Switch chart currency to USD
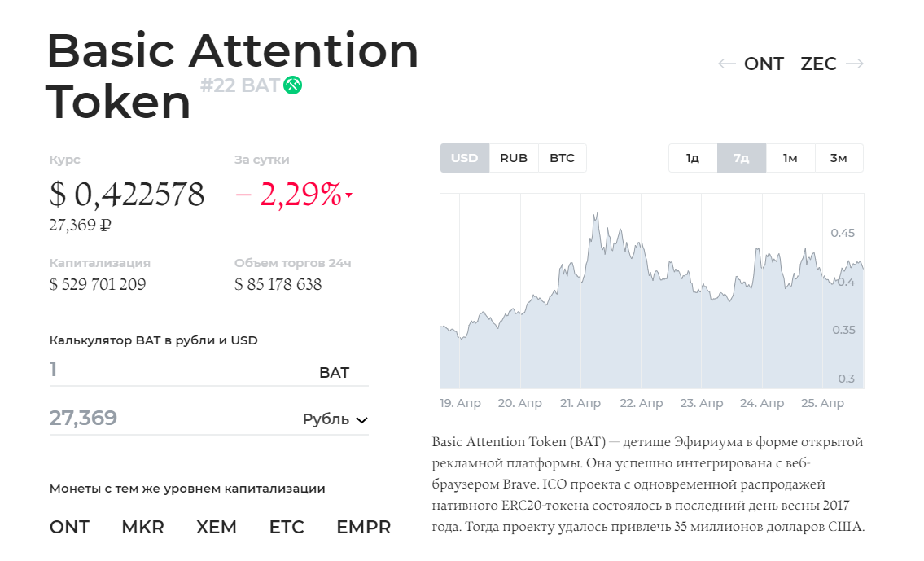The image size is (924, 561). point(464,158)
